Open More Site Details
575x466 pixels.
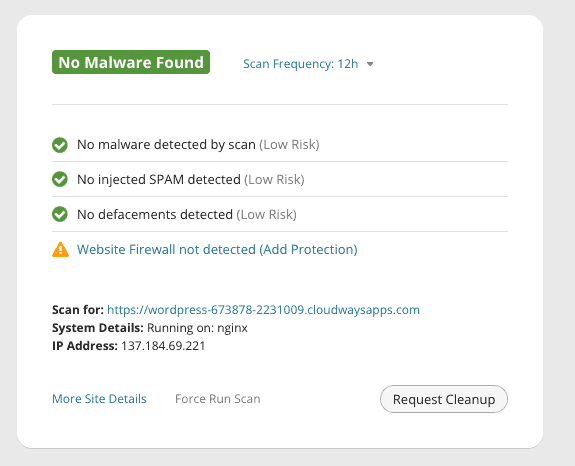[x=99, y=399]
